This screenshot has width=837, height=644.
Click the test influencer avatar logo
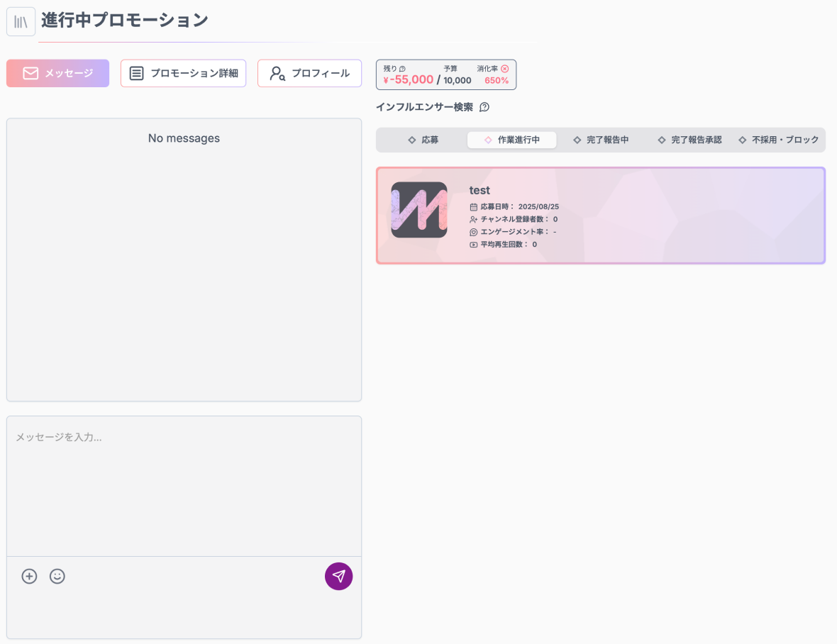click(x=419, y=210)
